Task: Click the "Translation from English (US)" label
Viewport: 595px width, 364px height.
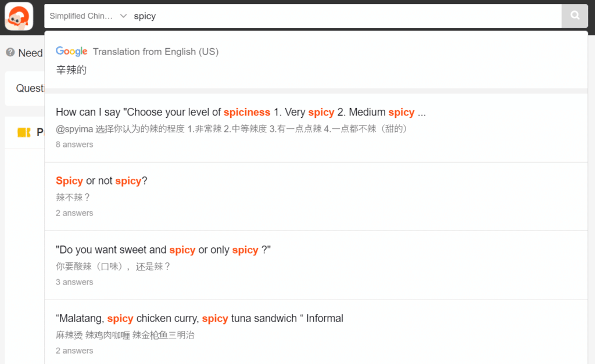Action: (x=156, y=52)
